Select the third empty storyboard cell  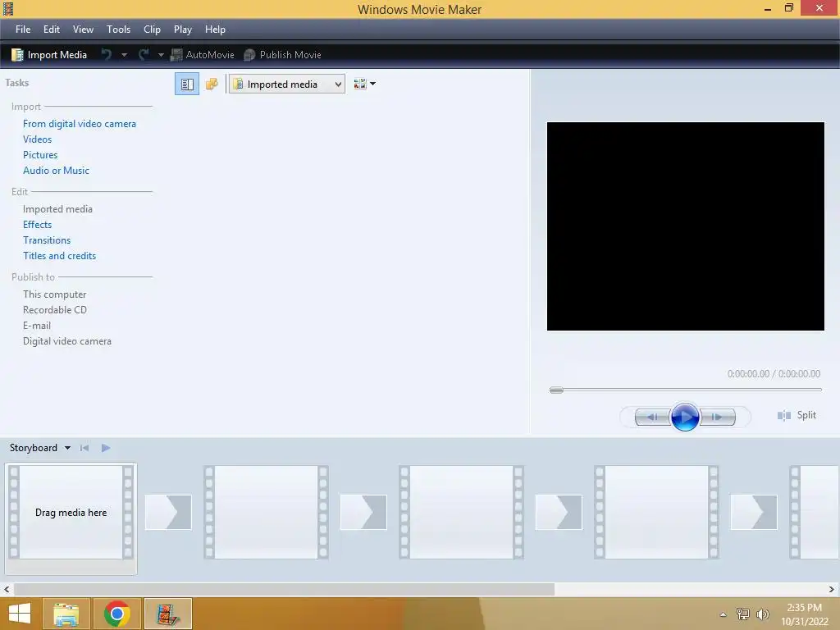461,512
